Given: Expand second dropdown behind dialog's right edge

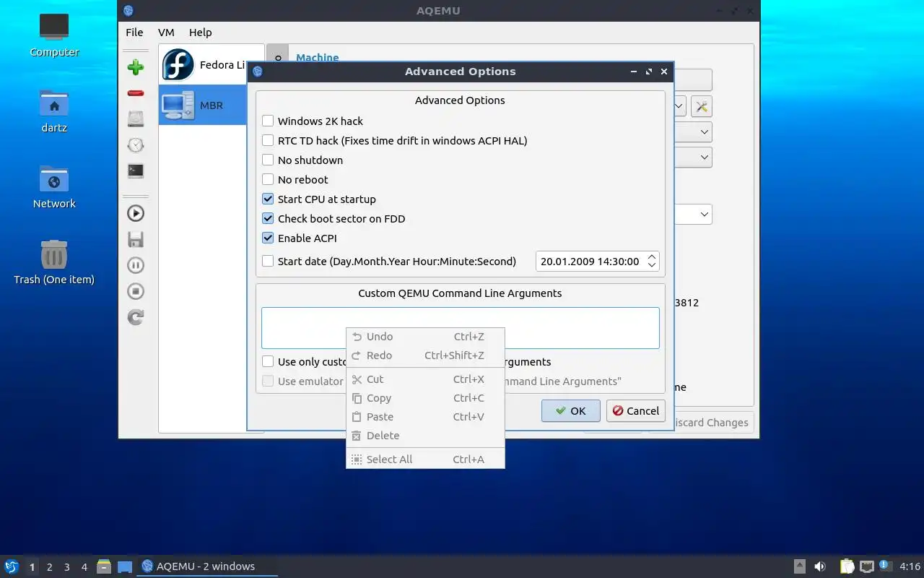Looking at the screenshot, I should 705,132.
